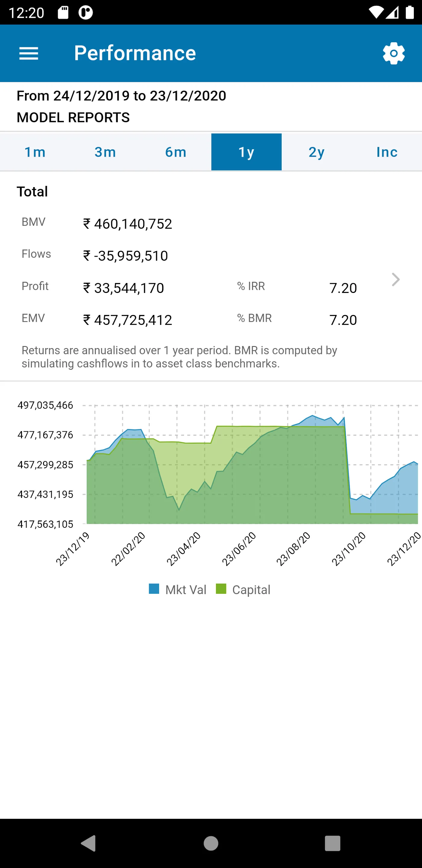The width and height of the screenshot is (422, 868).
Task: Tap the 23/06/20 date label on chart
Action: point(239,549)
